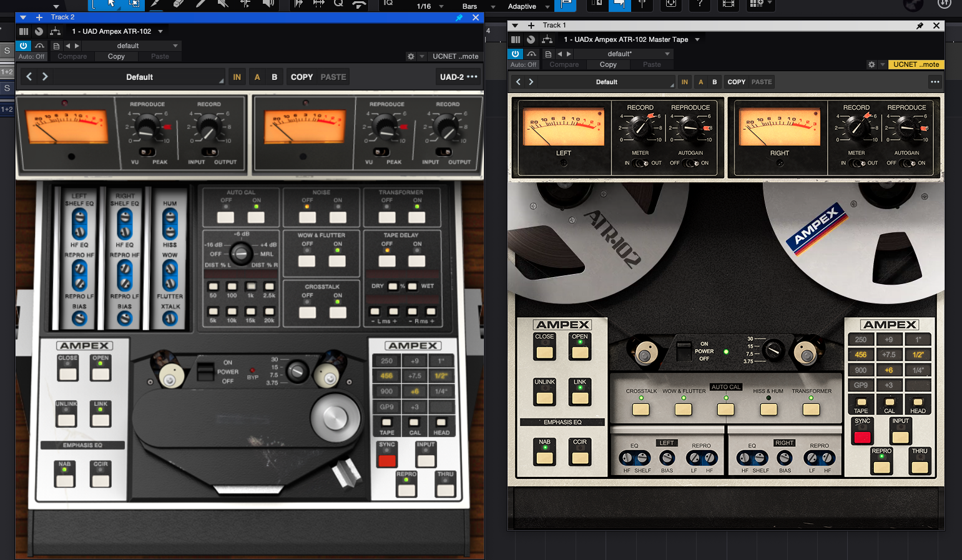This screenshot has width=962, height=560.
Task: Go to next UAD preset in Track 2
Action: pyautogui.click(x=45, y=77)
